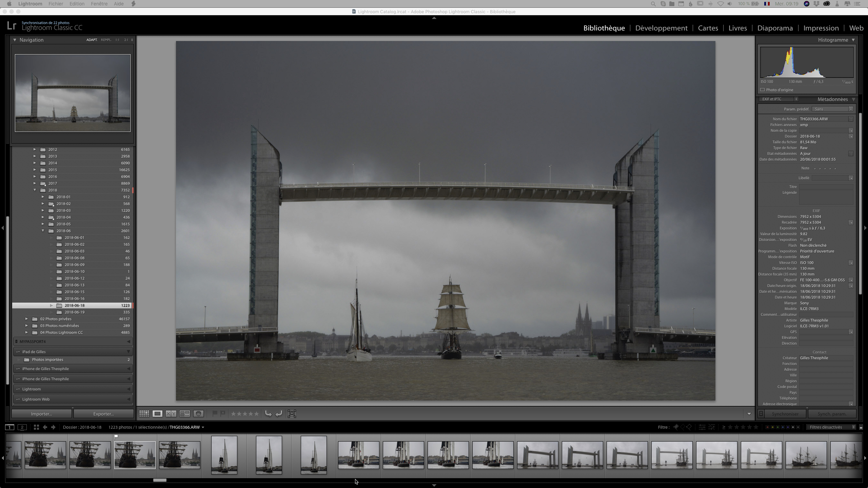Filter filmstrip by flagged photos
Image resolution: width=868 pixels, height=488 pixels.
[x=676, y=427]
